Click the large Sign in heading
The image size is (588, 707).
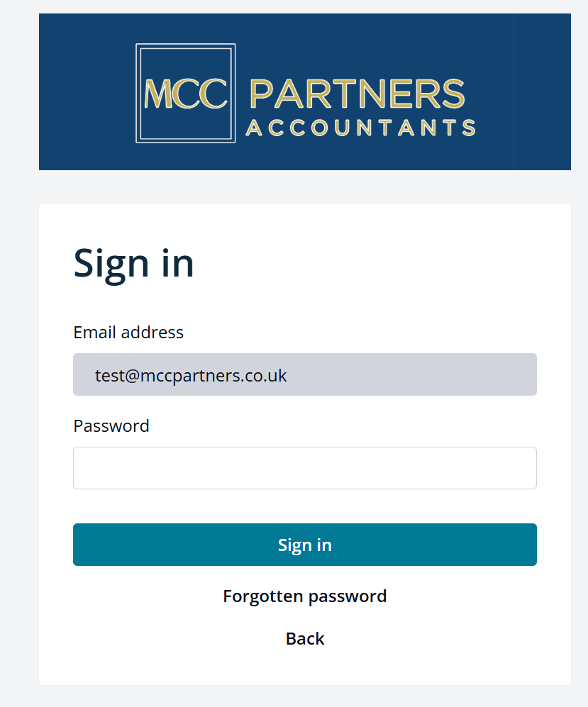133,264
